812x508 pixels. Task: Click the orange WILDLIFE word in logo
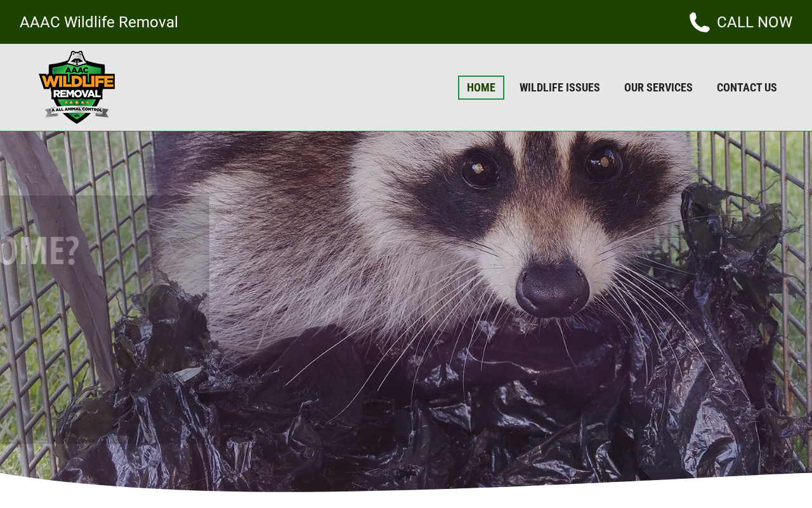[77, 81]
